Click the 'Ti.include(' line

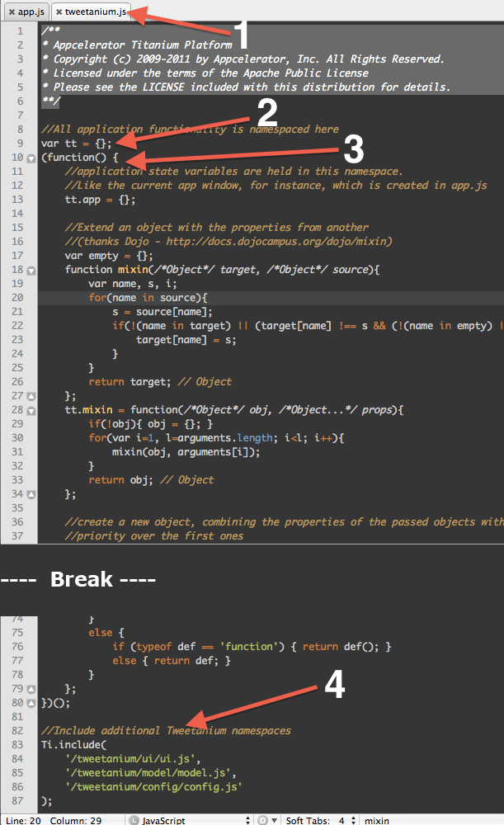click(73, 744)
